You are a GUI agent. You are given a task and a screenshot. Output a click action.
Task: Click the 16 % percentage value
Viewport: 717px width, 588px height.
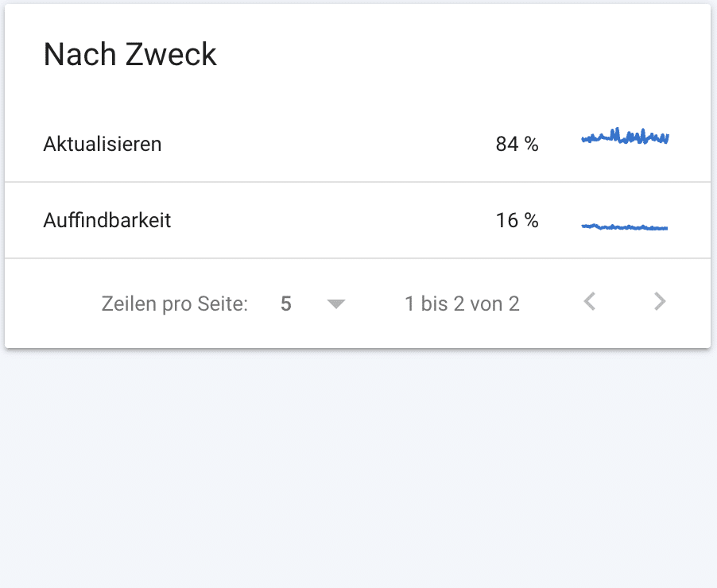[x=516, y=221]
